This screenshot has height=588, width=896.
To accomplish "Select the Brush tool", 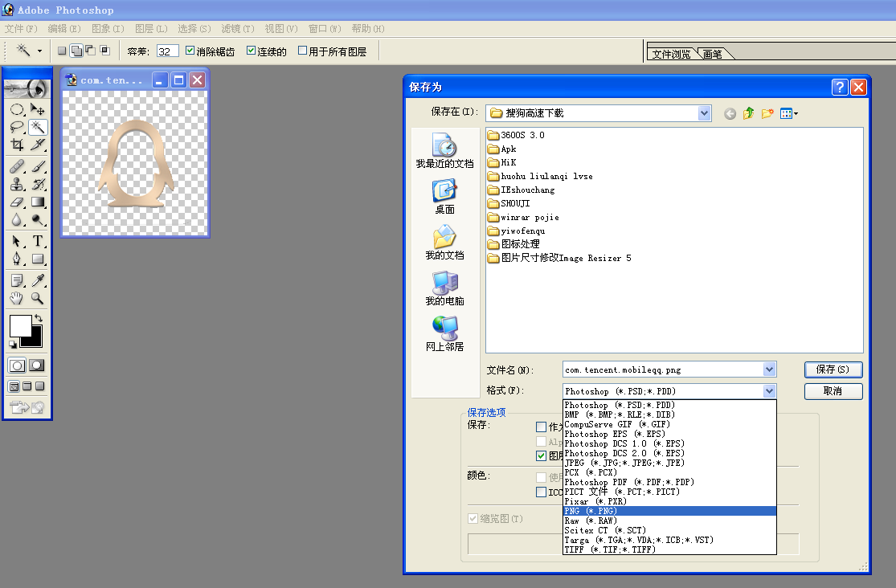I will (x=38, y=166).
